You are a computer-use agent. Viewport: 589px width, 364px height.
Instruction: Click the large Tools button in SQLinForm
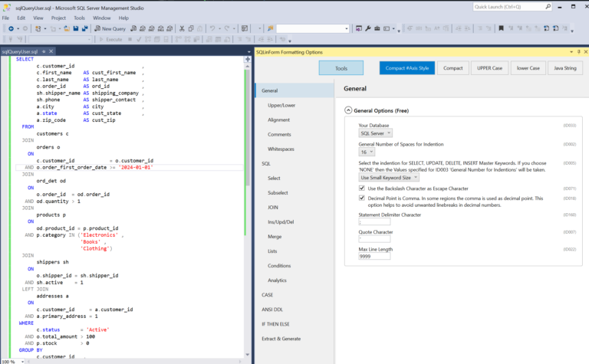tap(341, 68)
